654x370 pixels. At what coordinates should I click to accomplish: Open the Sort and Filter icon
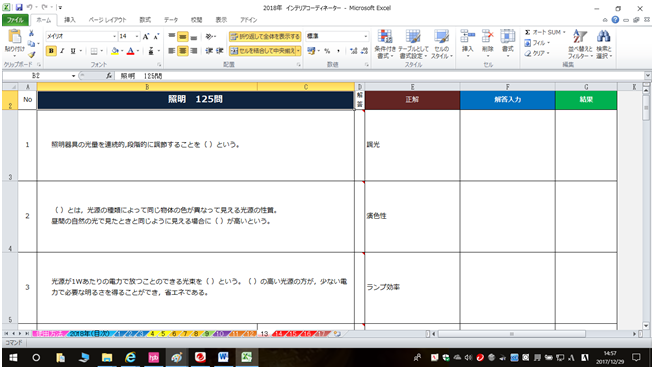(x=580, y=37)
